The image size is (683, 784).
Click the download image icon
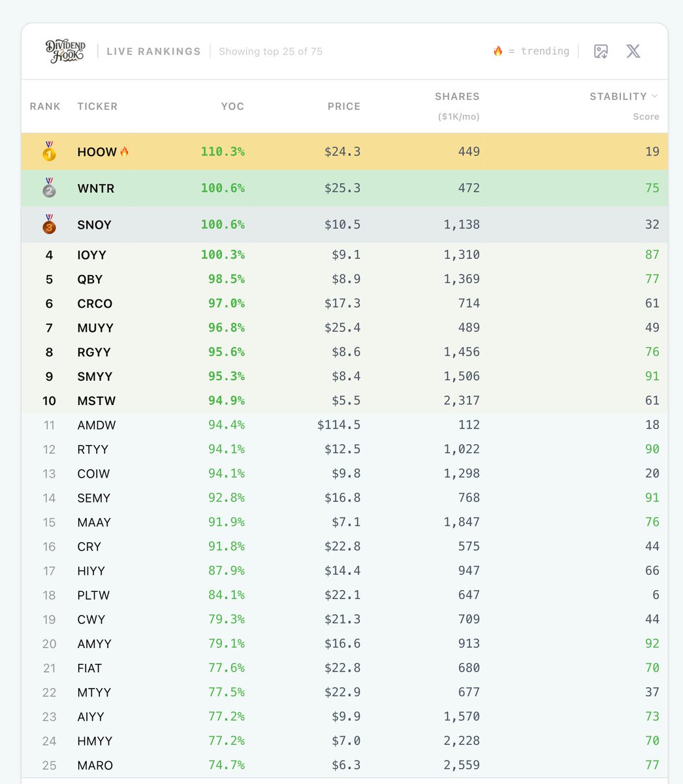pyautogui.click(x=601, y=52)
